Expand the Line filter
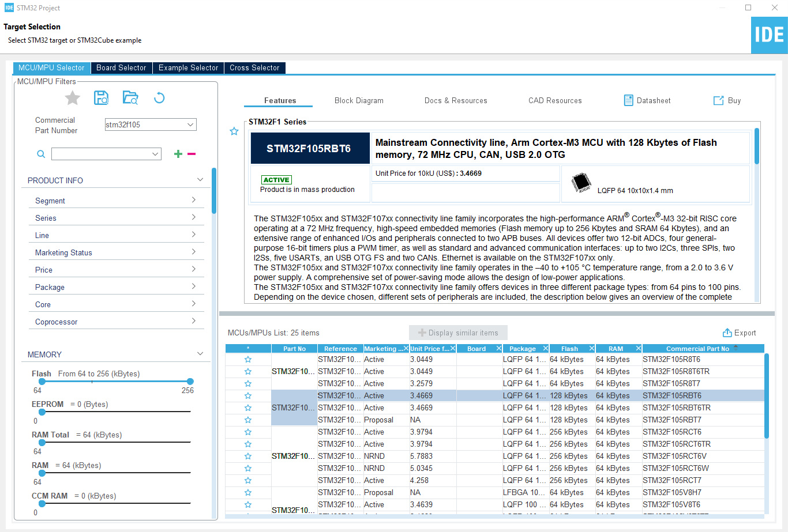The height and width of the screenshot is (532, 788). click(x=194, y=235)
